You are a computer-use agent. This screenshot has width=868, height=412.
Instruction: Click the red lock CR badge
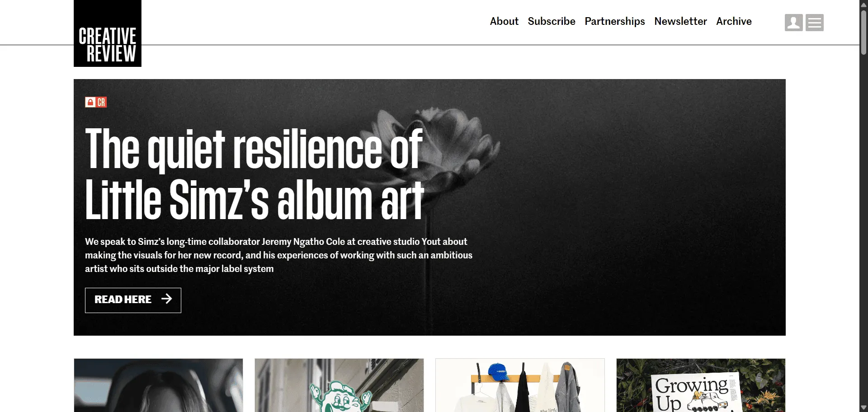click(x=96, y=102)
